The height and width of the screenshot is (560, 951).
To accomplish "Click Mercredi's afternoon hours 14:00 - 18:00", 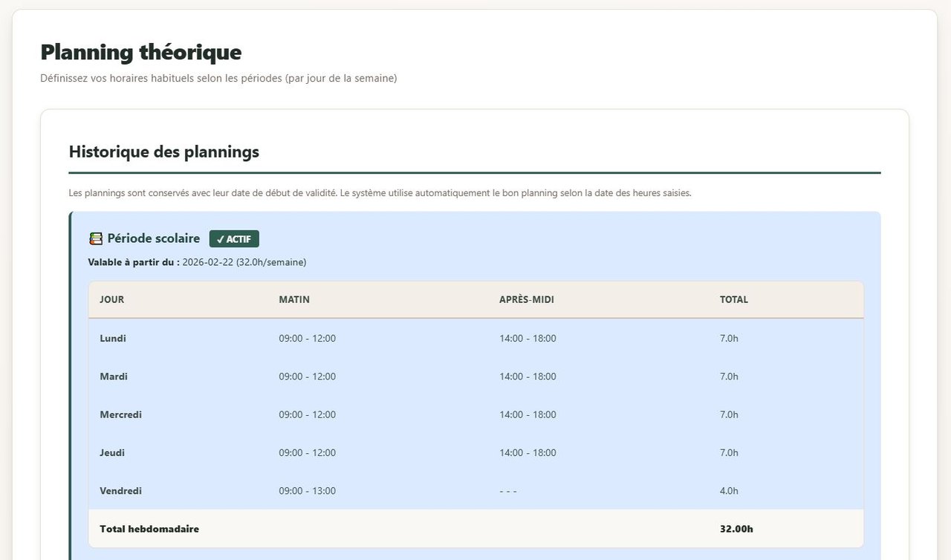I will pos(528,414).
